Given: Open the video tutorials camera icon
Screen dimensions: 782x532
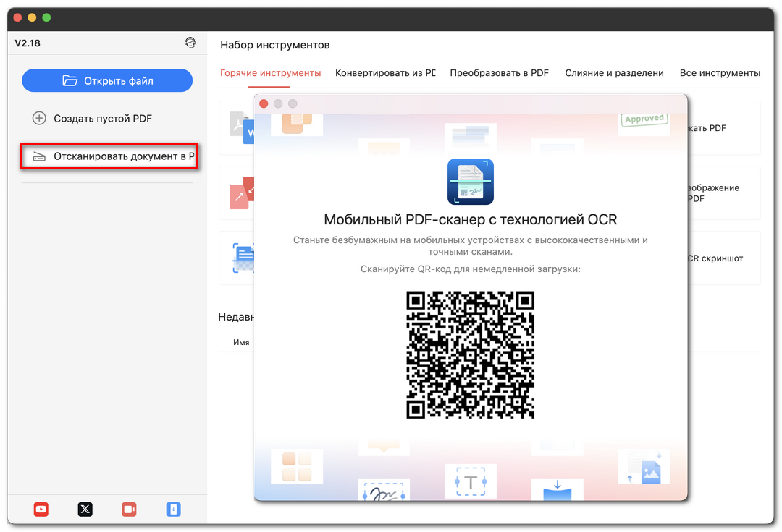Looking at the screenshot, I should click(x=129, y=509).
